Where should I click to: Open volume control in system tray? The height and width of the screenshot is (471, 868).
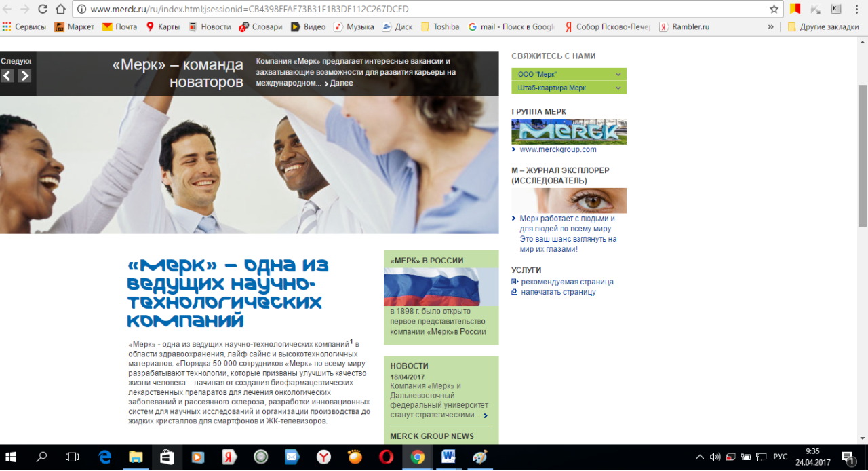click(x=715, y=457)
